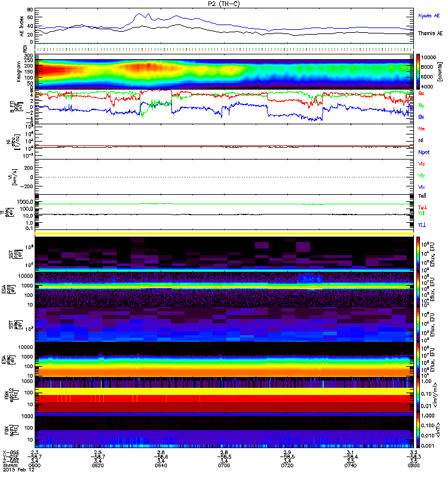Select the Kyoto AE legend label

tap(429, 16)
